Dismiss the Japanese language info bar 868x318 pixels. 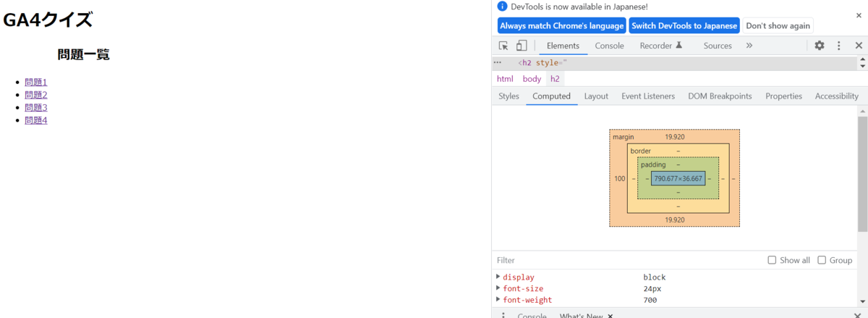(x=859, y=15)
